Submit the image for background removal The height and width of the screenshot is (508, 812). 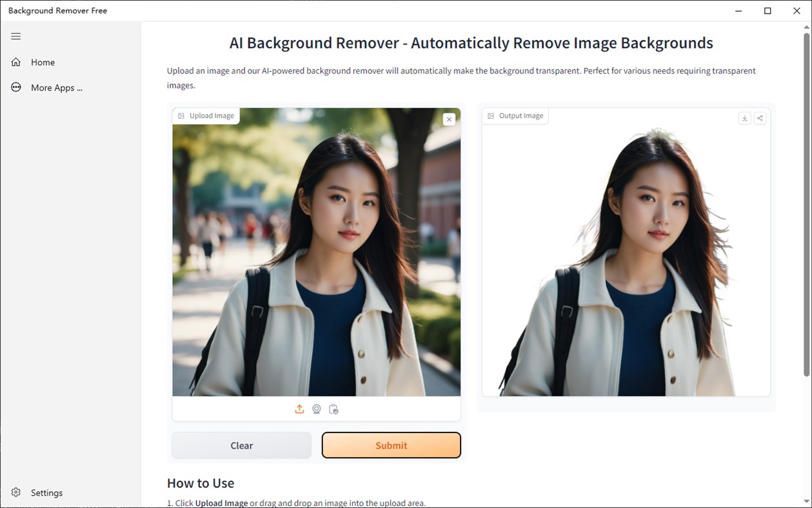[x=391, y=445]
